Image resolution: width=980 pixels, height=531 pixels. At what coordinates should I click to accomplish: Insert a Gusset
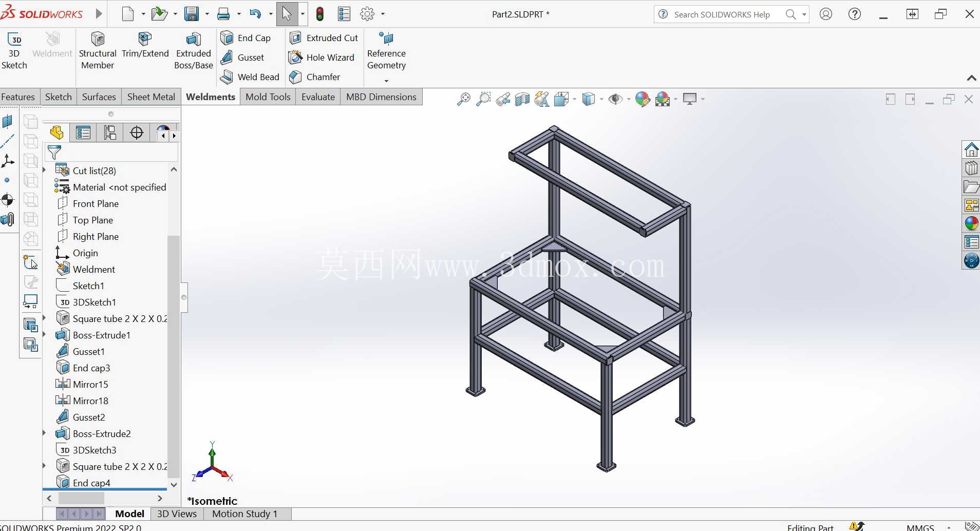242,58
